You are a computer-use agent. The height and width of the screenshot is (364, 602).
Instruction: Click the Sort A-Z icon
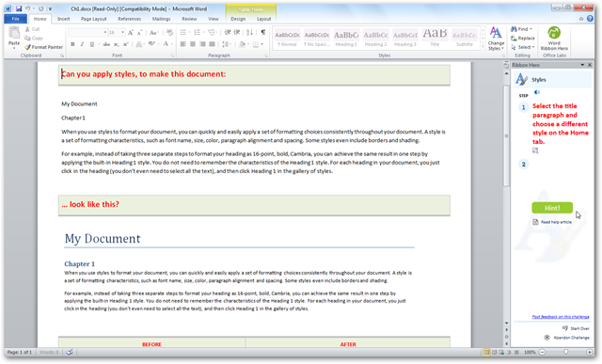pos(249,33)
